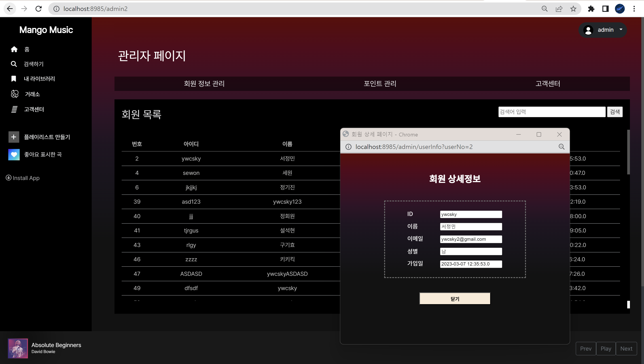Click the admin profile avatar icon
644x364 pixels.
[x=588, y=30]
